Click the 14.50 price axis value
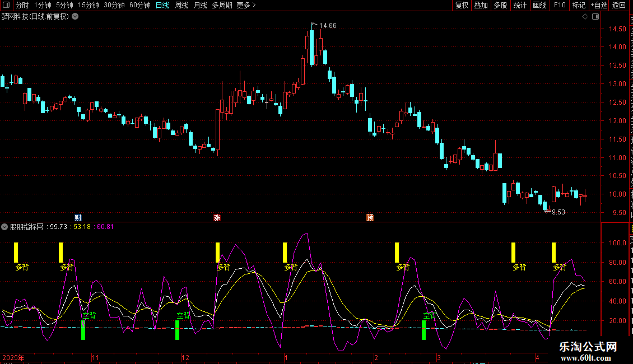This screenshot has height=364, width=633. pos(617,29)
